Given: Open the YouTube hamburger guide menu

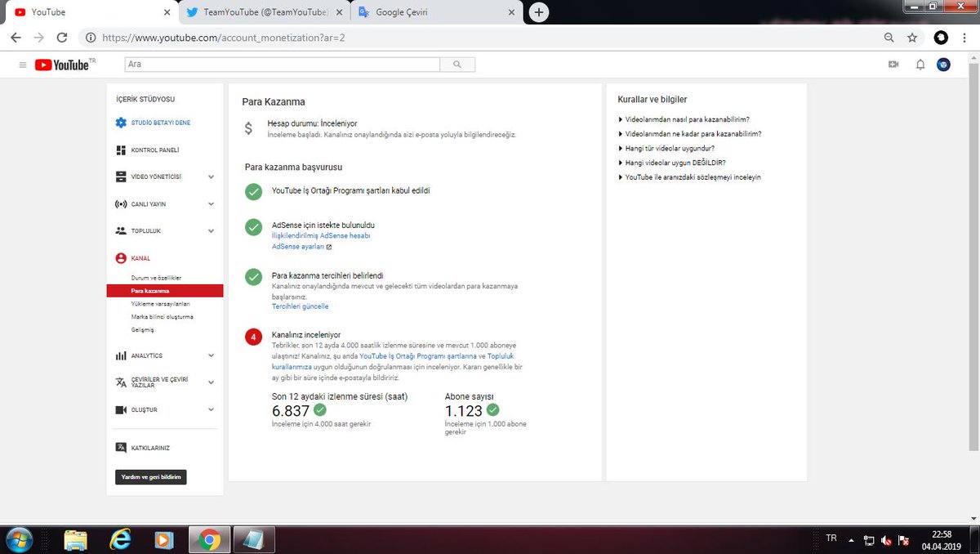Looking at the screenshot, I should click(x=22, y=65).
